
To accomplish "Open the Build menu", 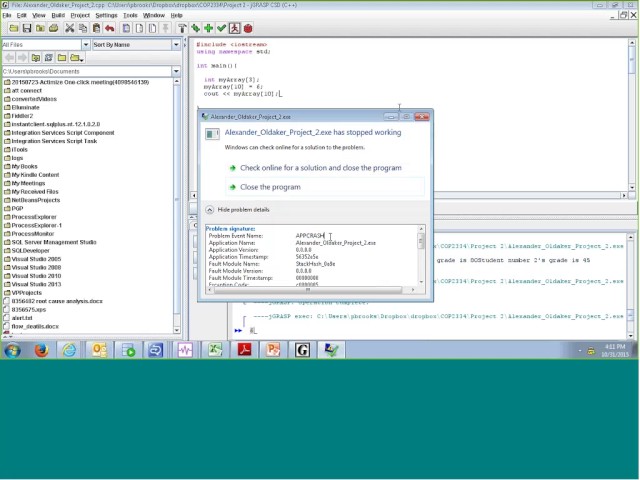I will 58,15.
